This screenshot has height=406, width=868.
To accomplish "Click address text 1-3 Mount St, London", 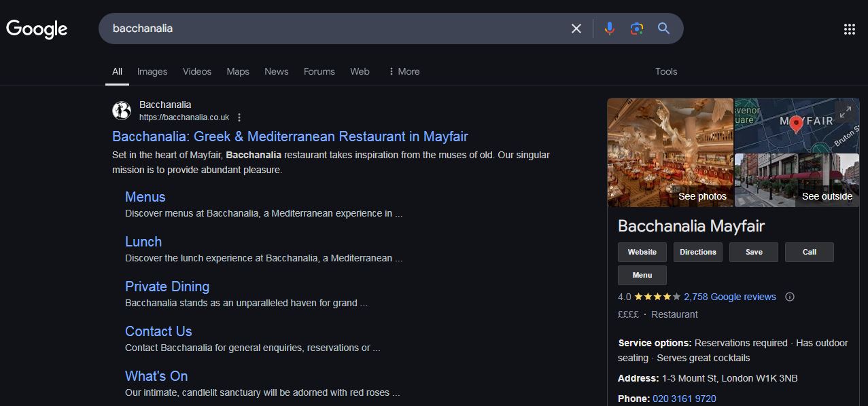I will (x=729, y=378).
